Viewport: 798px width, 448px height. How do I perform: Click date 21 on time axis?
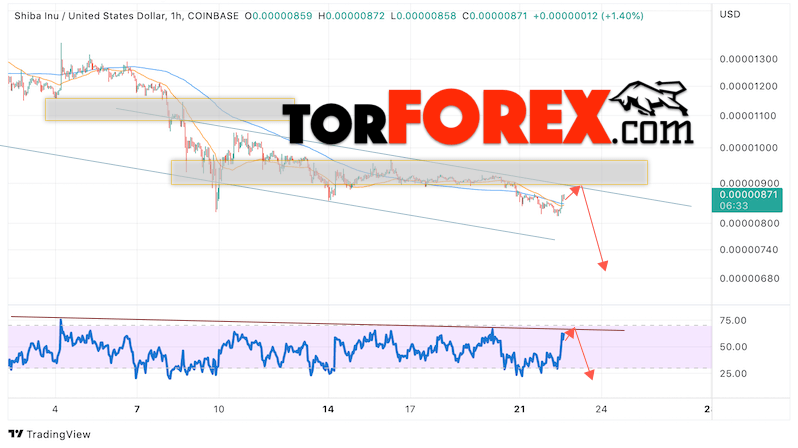click(520, 409)
